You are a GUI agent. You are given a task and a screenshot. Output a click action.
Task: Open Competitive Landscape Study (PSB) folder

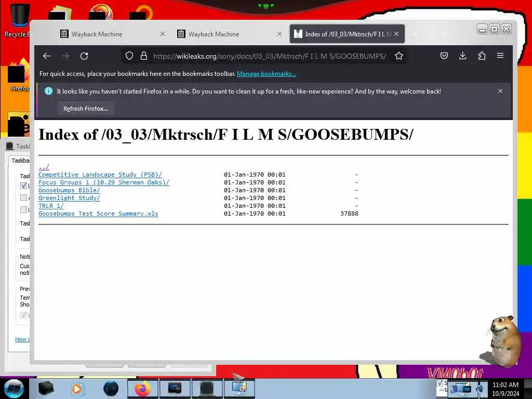pos(100,175)
